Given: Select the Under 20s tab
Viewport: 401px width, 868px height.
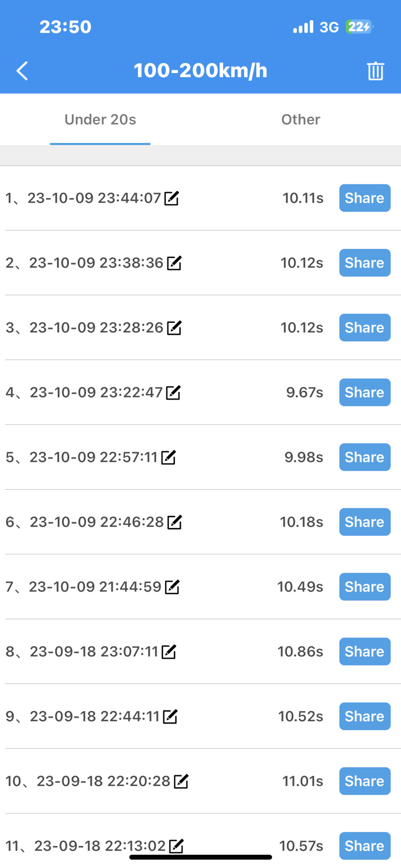Looking at the screenshot, I should (x=100, y=120).
